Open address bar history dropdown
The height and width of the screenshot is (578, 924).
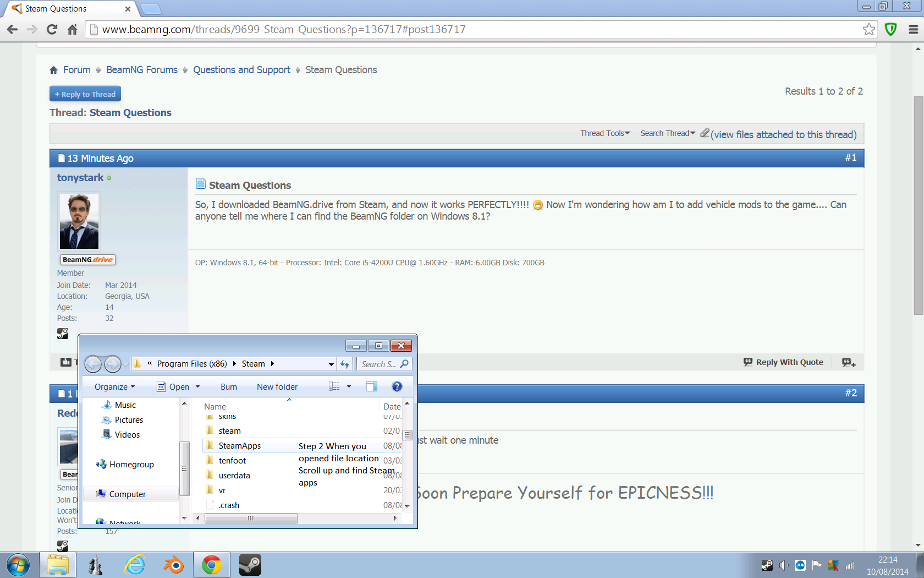pyautogui.click(x=331, y=364)
